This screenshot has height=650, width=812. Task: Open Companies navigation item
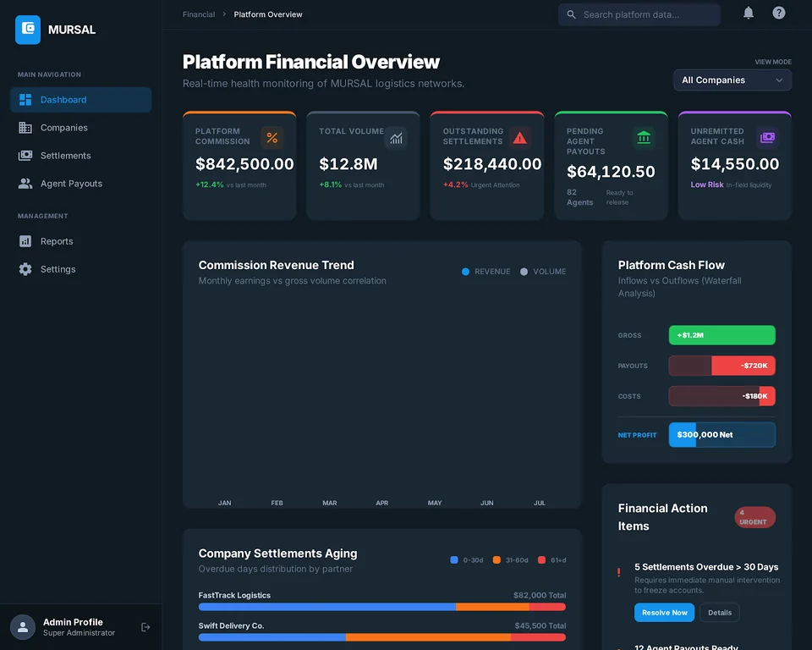tap(81, 128)
